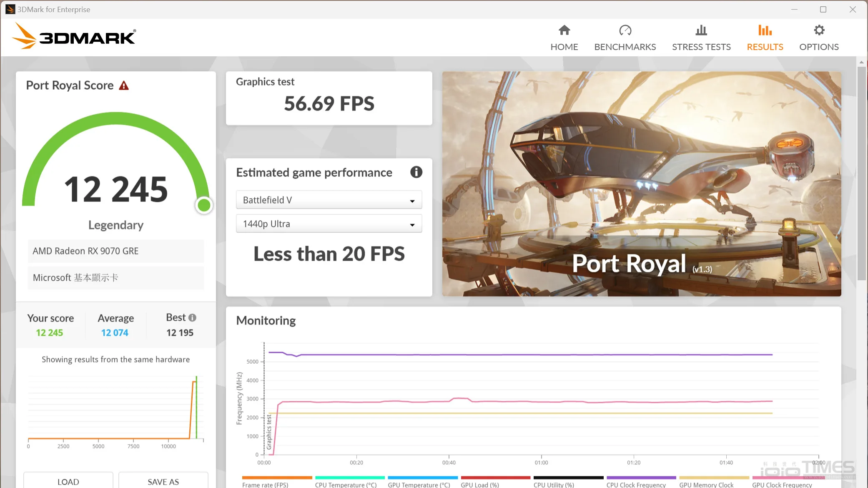Viewport: 868px width, 488px height.
Task: Go to the HOME tab
Action: [x=564, y=38]
